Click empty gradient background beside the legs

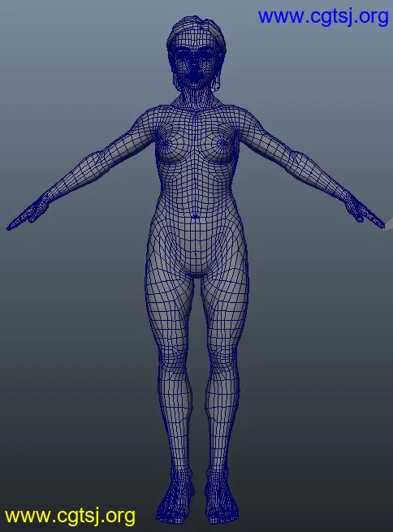pyautogui.click(x=305, y=374)
